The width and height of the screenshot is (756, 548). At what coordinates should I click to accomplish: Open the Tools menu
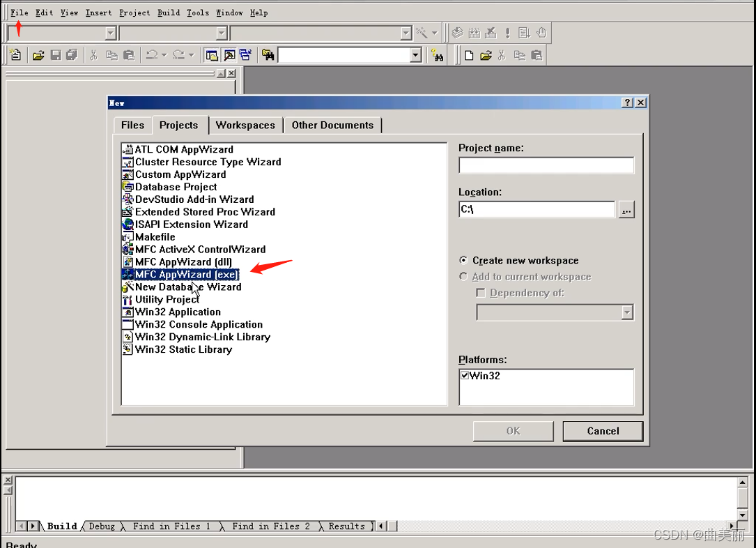point(198,13)
